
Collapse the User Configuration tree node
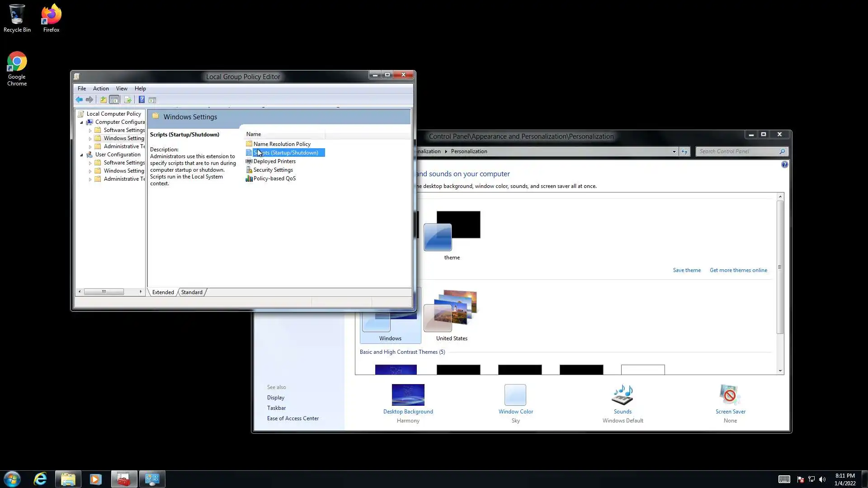82,155
